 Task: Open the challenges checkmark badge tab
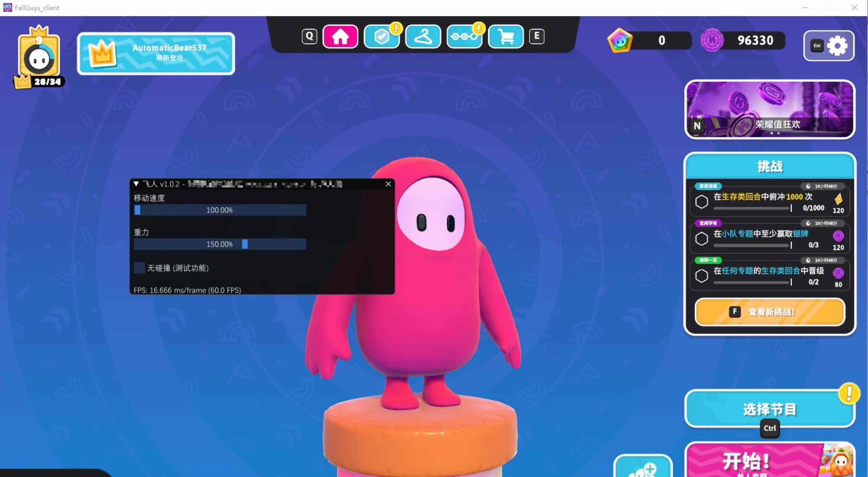382,36
